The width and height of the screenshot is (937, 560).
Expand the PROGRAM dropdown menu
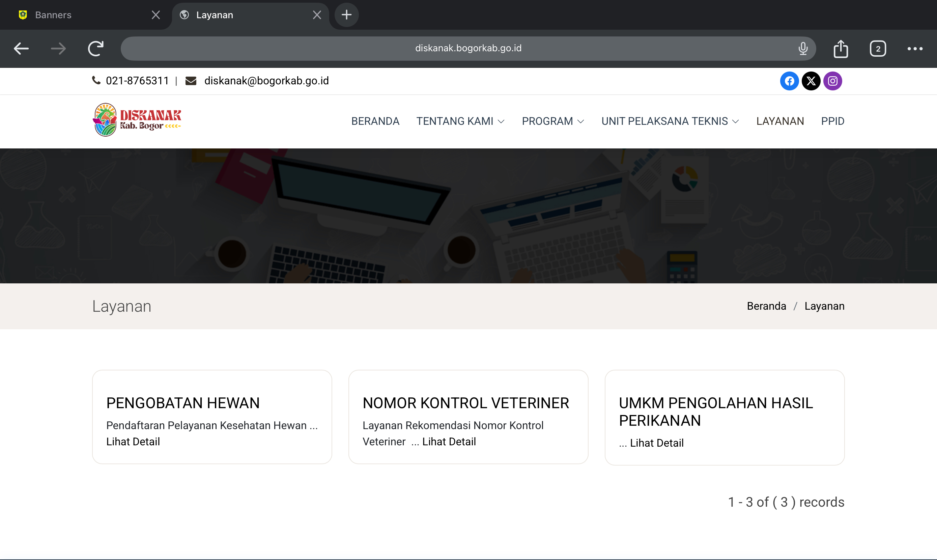(x=552, y=121)
